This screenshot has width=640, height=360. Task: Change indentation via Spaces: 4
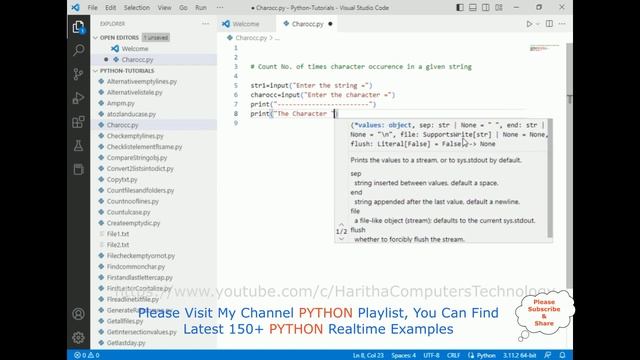[x=403, y=356]
